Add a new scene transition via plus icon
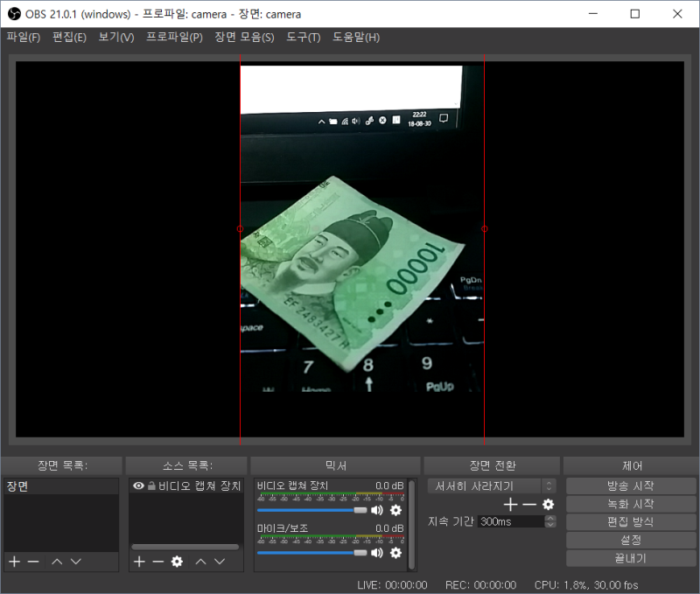 (x=510, y=504)
